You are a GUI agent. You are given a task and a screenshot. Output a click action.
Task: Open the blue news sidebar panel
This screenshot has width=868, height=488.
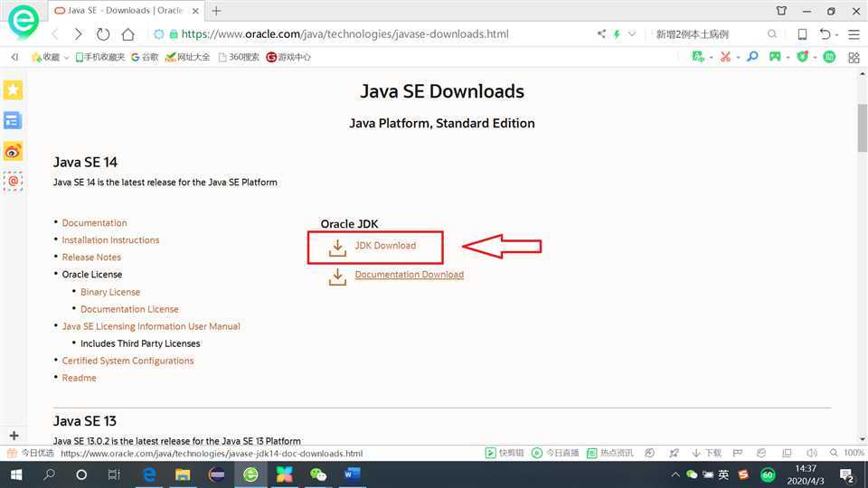12,120
